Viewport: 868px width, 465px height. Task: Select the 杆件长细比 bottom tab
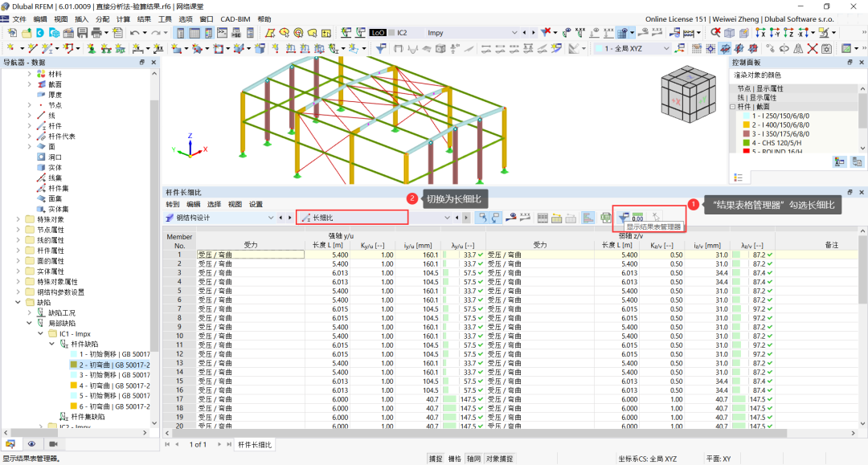[255, 445]
